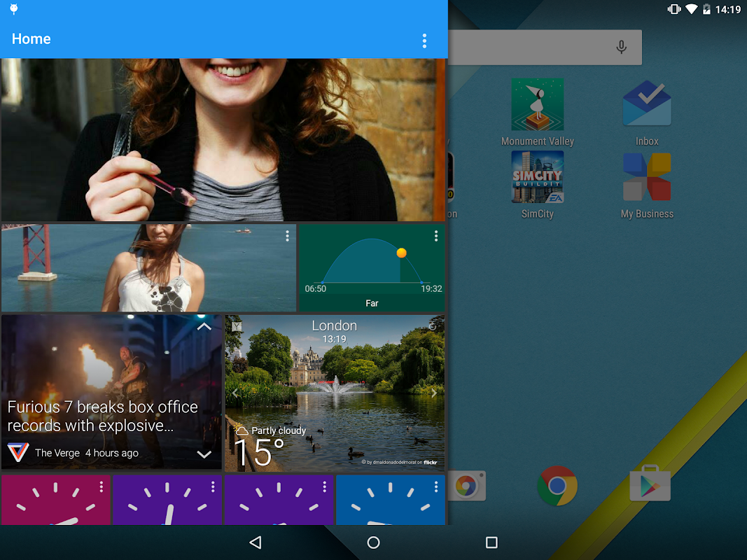Tap the vibrate mode status icon
747x560 pixels.
[674, 9]
